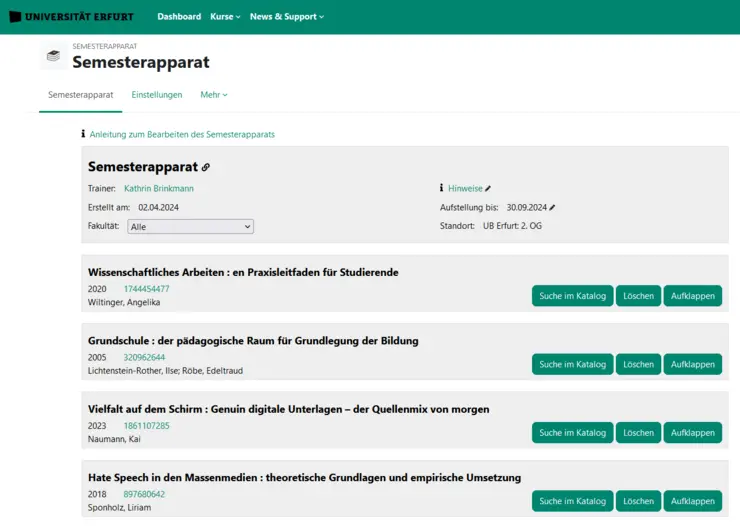This screenshot has height=526, width=740.
Task: Select the Semesterapparat tab
Action: pyautogui.click(x=81, y=95)
